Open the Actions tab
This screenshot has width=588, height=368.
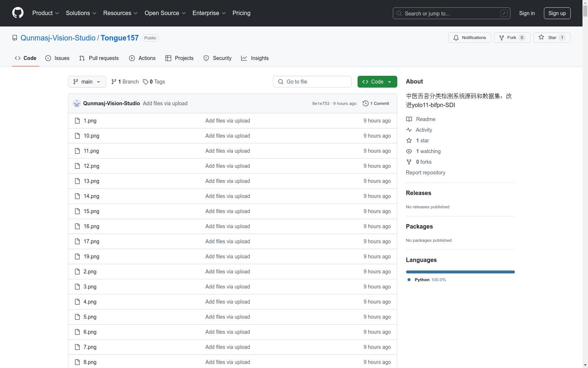tap(142, 58)
